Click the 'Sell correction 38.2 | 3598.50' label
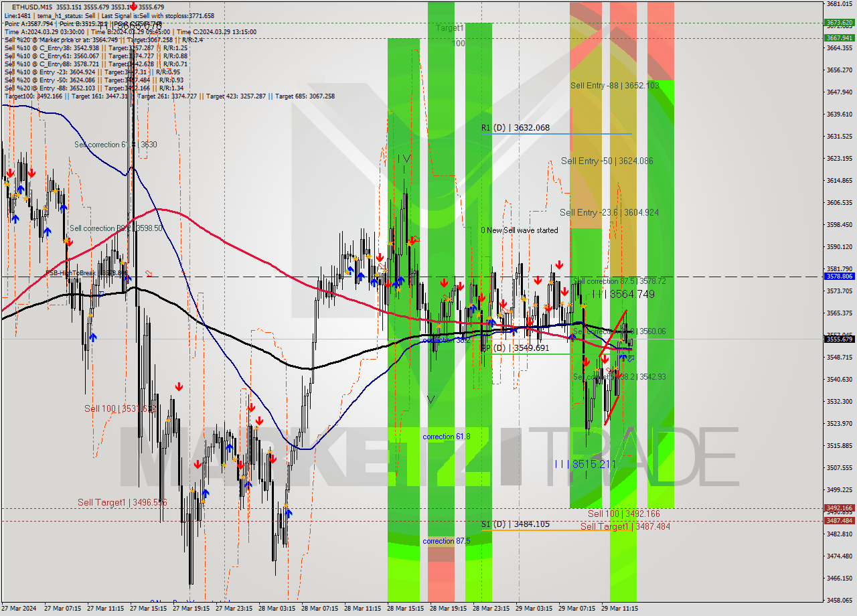 (x=116, y=228)
